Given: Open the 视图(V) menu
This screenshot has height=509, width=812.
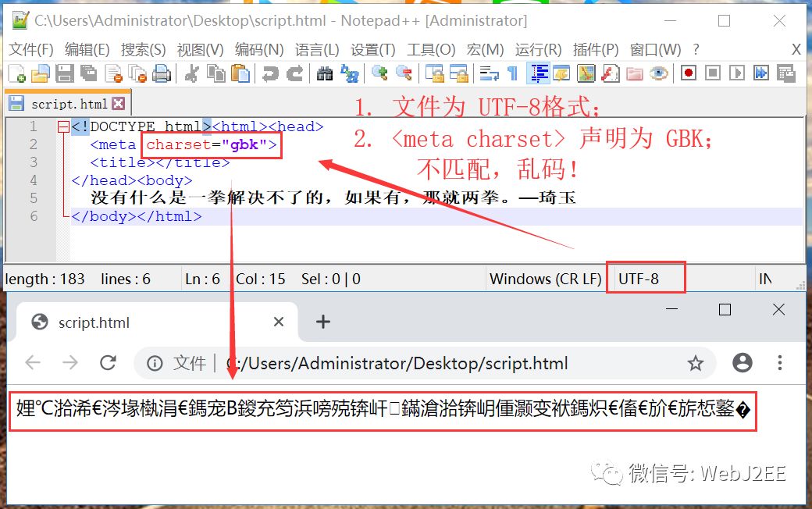Looking at the screenshot, I should (x=201, y=50).
